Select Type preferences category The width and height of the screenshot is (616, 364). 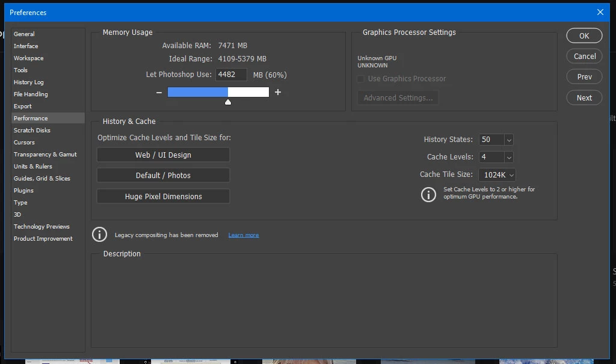coord(48,202)
